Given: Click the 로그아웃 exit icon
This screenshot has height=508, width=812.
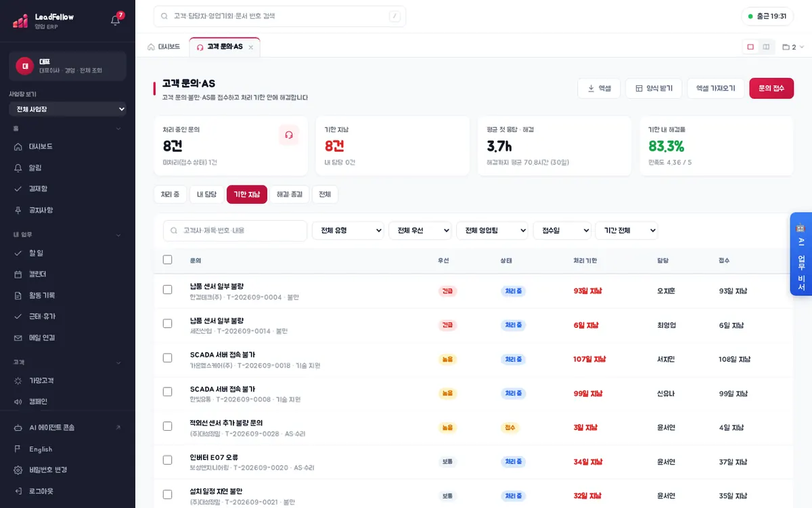Looking at the screenshot, I should coord(18,490).
